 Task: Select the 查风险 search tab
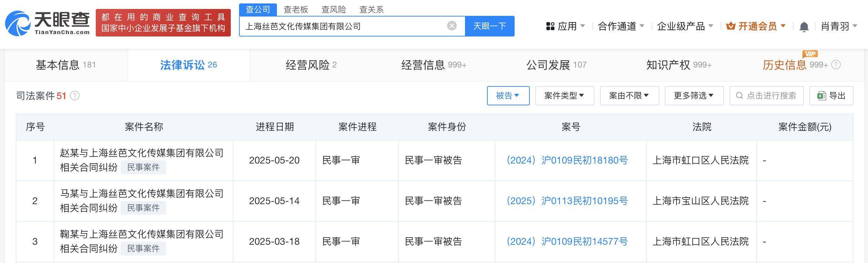coord(334,9)
